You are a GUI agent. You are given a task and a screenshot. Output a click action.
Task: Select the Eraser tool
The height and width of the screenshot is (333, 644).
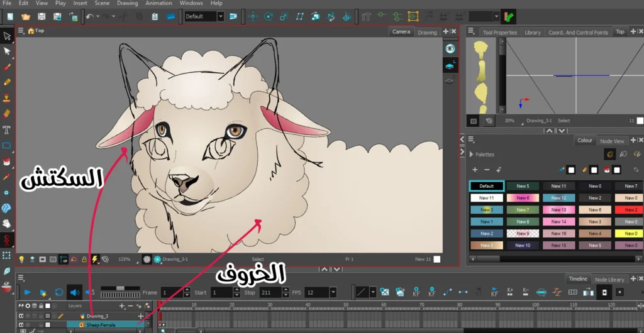pos(6,114)
